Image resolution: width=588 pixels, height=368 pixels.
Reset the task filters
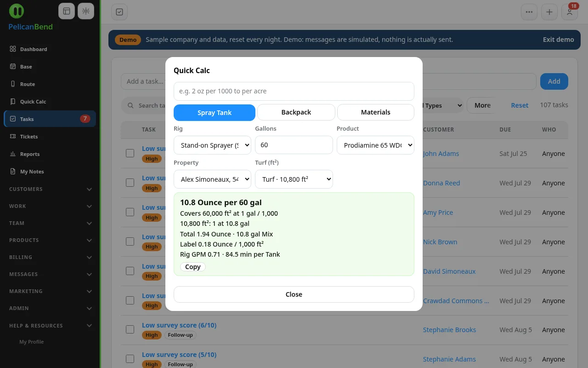(x=520, y=105)
